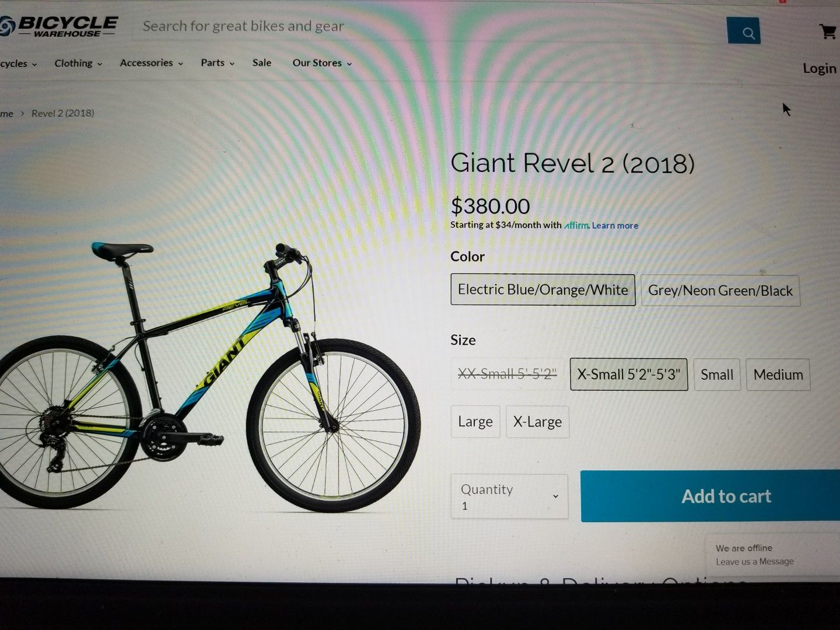Go to the Sale page
This screenshot has height=630, width=840.
(x=262, y=62)
